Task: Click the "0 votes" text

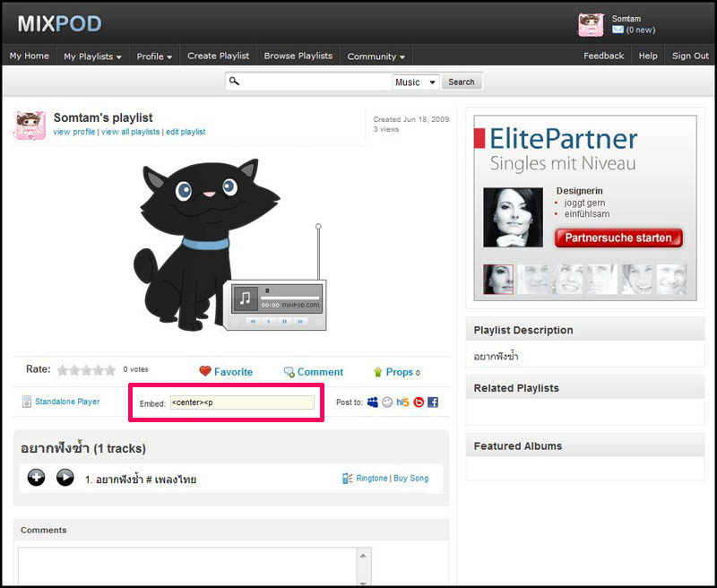Action: 136,369
